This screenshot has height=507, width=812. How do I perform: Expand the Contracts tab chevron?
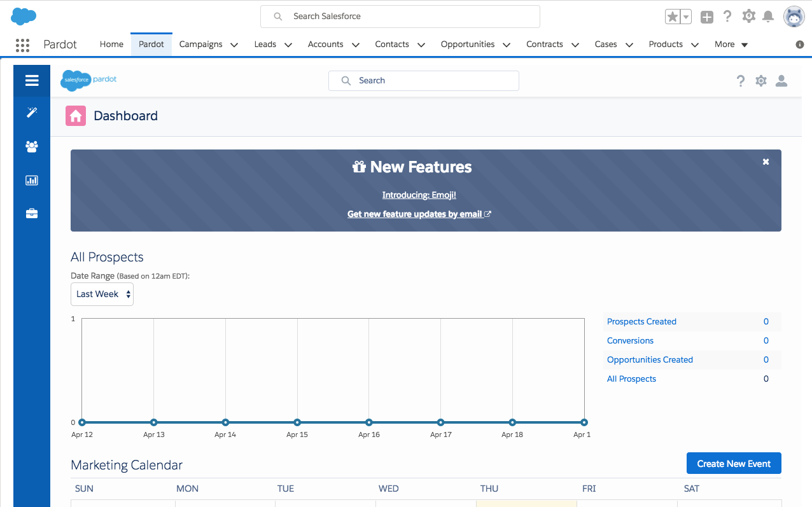[x=575, y=45]
